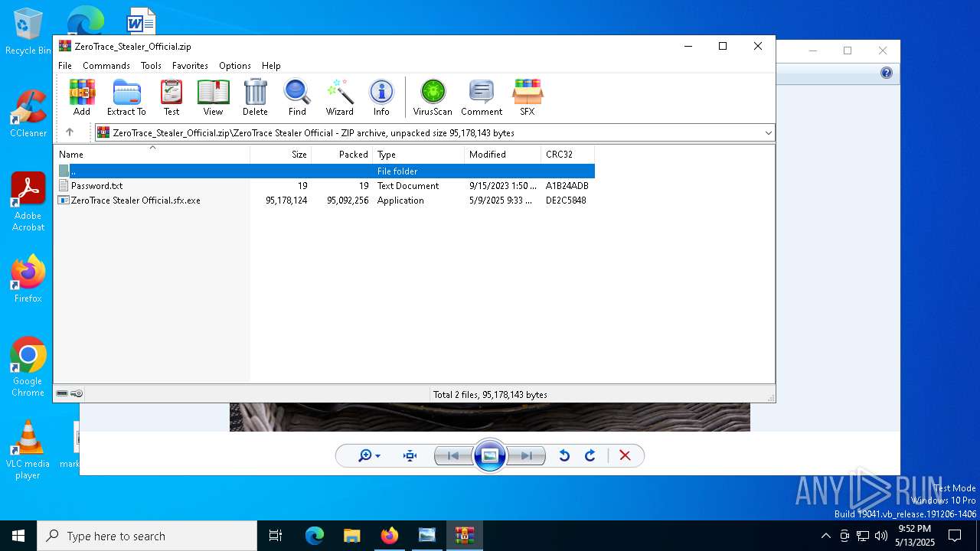
Task: Open the Find magnifier tool
Action: coord(297,97)
